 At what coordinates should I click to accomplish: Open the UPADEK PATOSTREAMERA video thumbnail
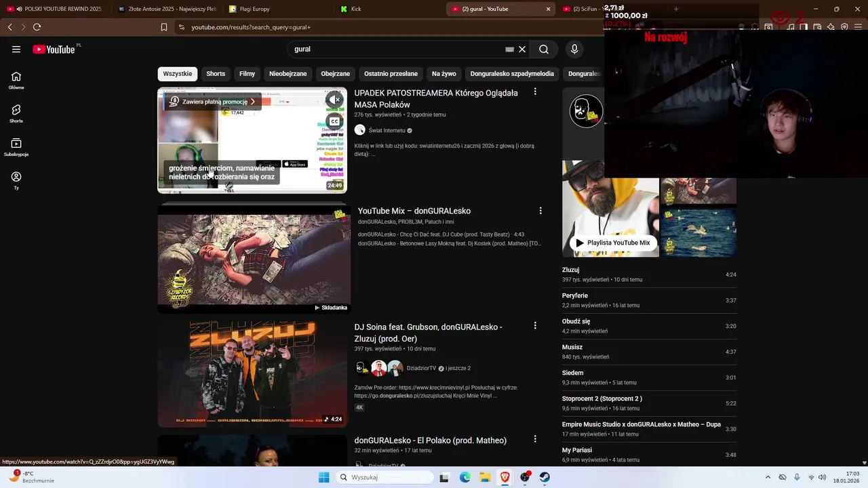tap(252, 140)
